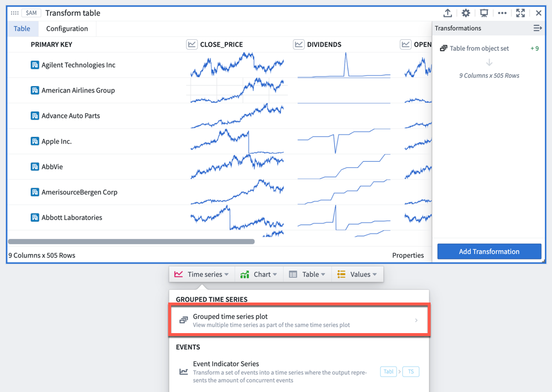Click AbbVie object icon

(35, 167)
